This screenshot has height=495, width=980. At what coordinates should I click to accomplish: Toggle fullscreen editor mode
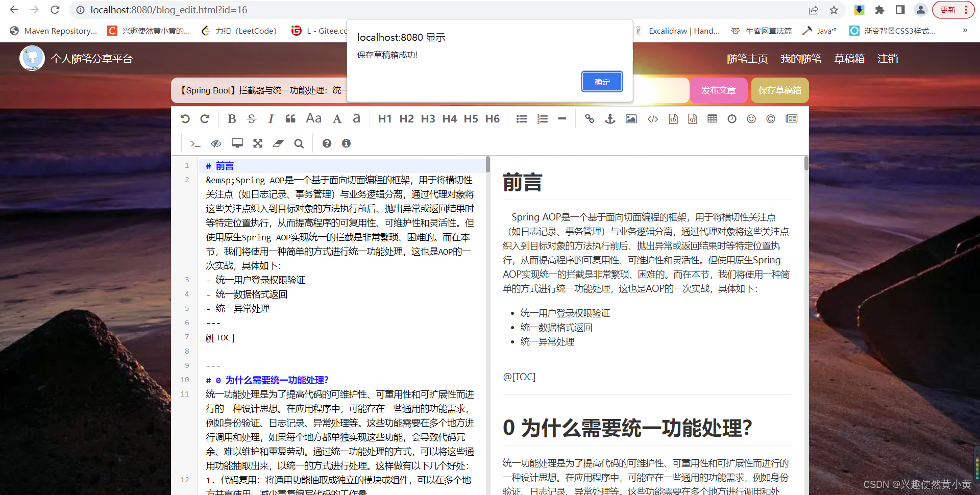[x=258, y=143]
